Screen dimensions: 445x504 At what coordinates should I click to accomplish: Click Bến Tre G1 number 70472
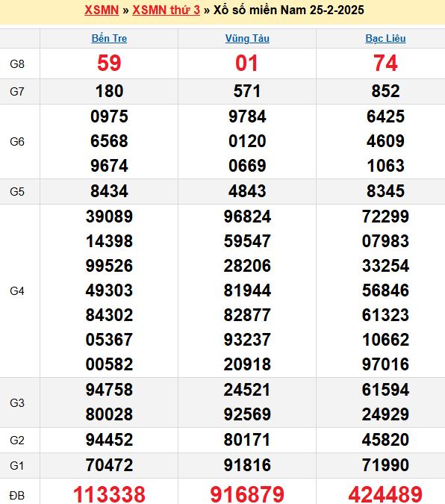click(109, 465)
